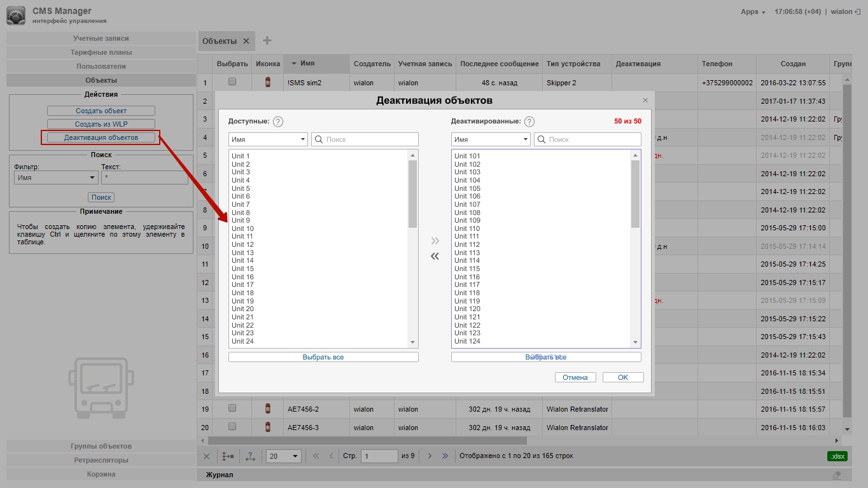The height and width of the screenshot is (488, 868).
Task: Select the checkbox for the AE7456-2 row
Action: tap(232, 408)
